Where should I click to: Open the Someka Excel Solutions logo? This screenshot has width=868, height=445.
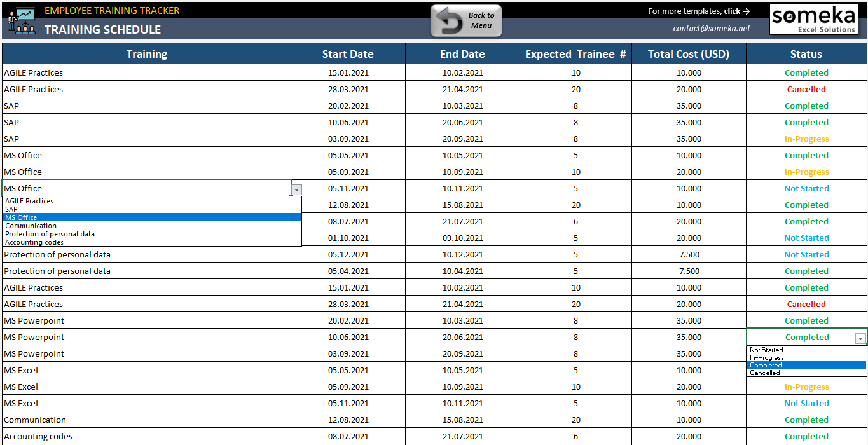coord(815,20)
